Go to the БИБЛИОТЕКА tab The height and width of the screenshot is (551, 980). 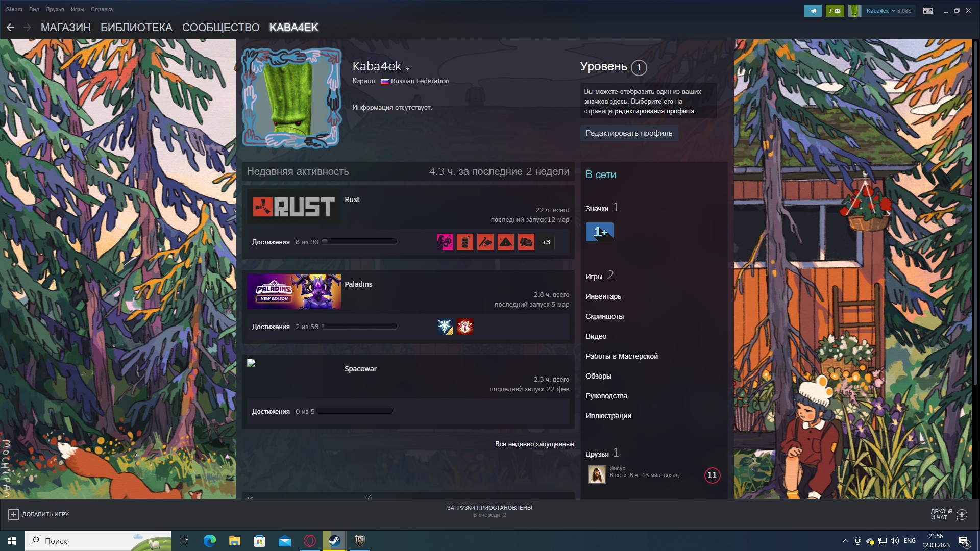point(136,28)
